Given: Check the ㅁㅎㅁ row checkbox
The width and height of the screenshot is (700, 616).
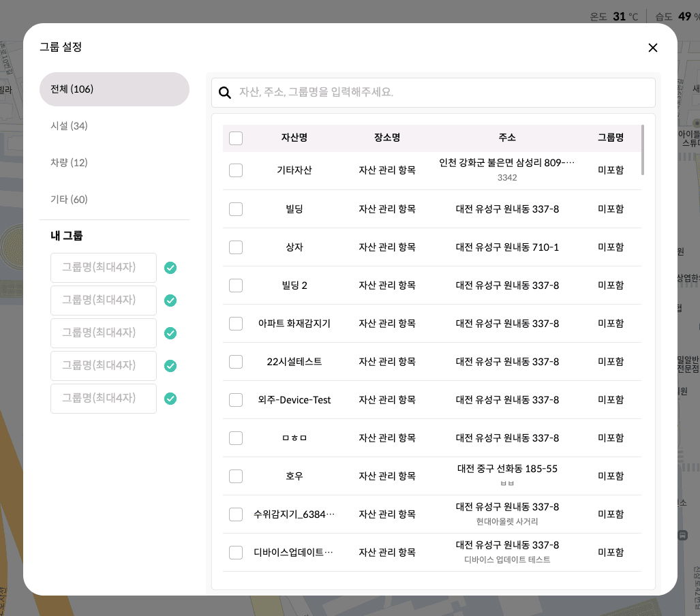Looking at the screenshot, I should 236,438.
